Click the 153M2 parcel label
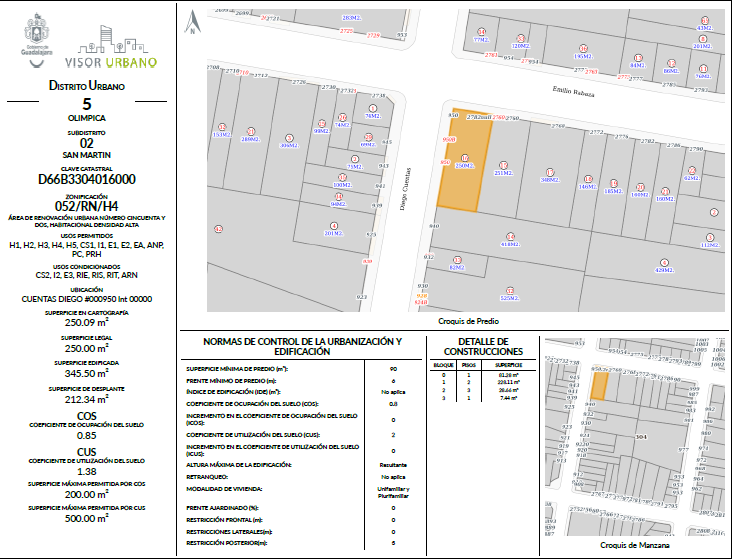736x560 pixels. click(222, 135)
